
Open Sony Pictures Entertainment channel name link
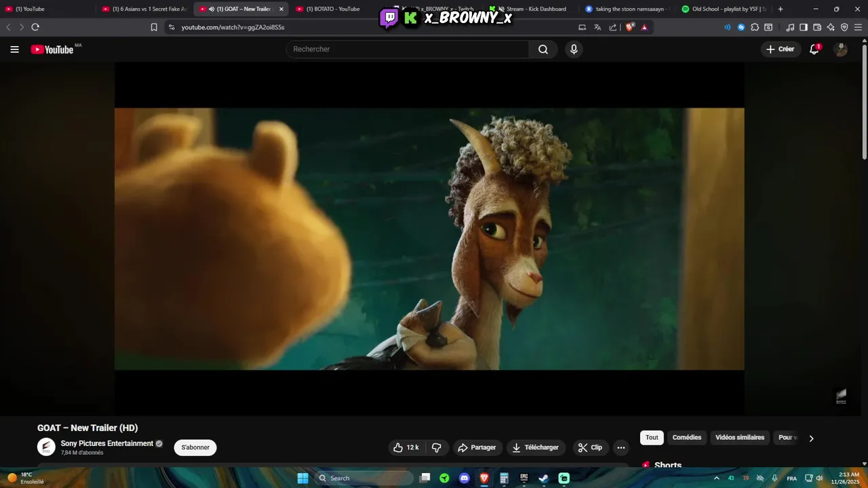[107, 443]
